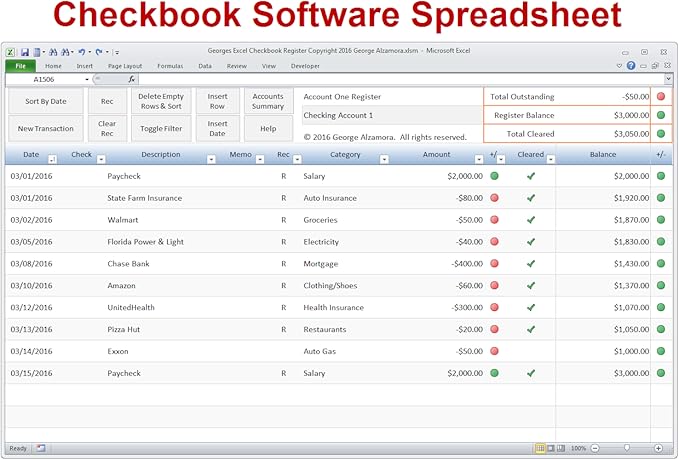Toggle cleared checkmark for Chase Bank row
Viewport: 679px width, 460px height.
[x=531, y=264]
